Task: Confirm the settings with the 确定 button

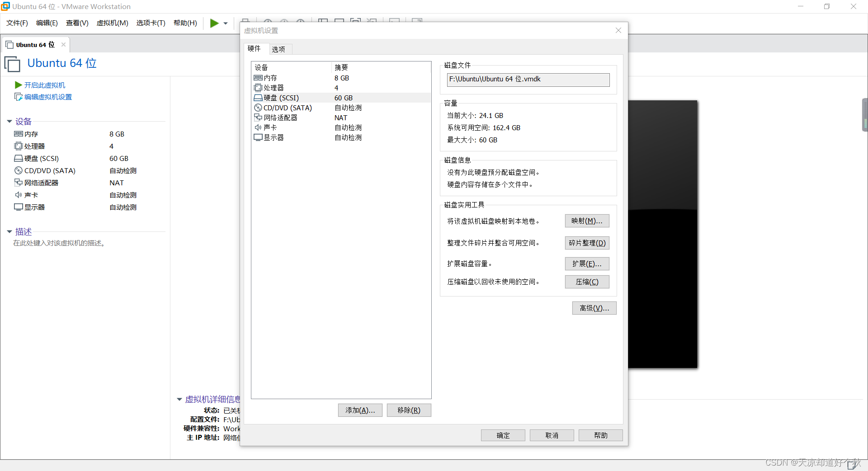Action: [x=503, y=435]
